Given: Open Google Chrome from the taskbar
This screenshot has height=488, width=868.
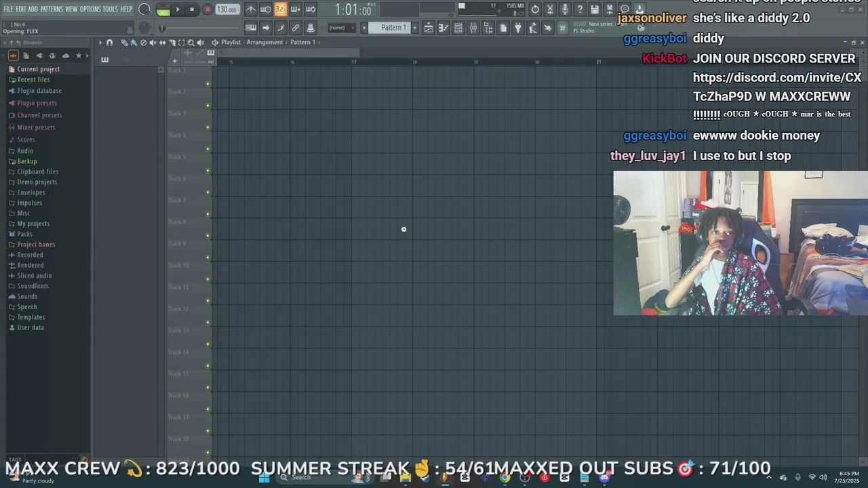Looking at the screenshot, I should 505,478.
